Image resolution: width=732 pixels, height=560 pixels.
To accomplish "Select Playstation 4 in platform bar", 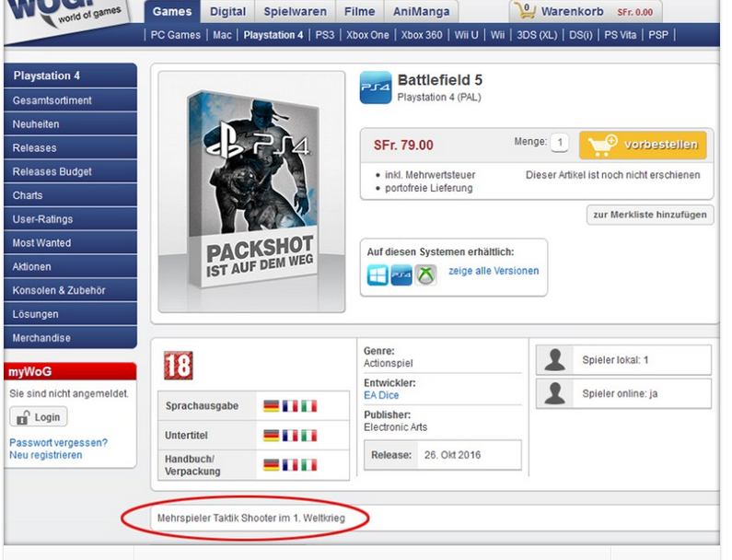I will (x=273, y=35).
